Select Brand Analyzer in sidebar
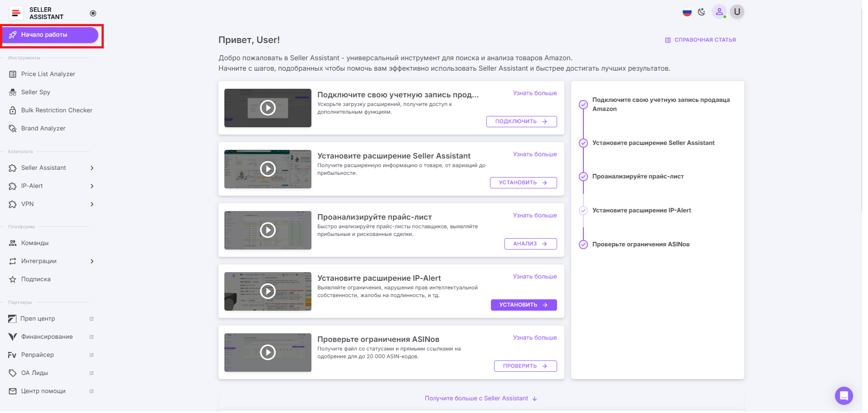The width and height of the screenshot is (868, 413). 43,129
